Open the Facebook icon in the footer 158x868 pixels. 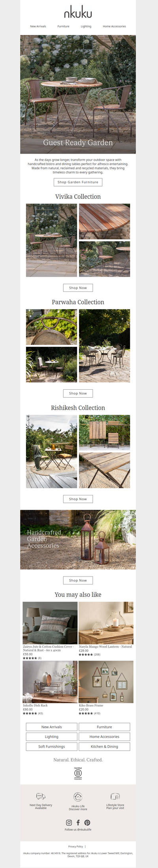coord(78,822)
